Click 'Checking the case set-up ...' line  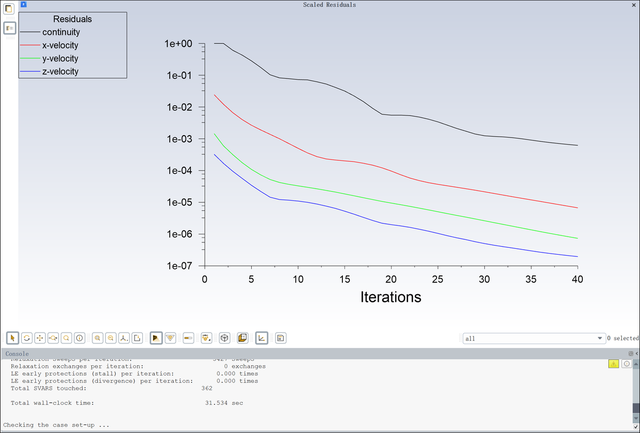tap(56, 425)
